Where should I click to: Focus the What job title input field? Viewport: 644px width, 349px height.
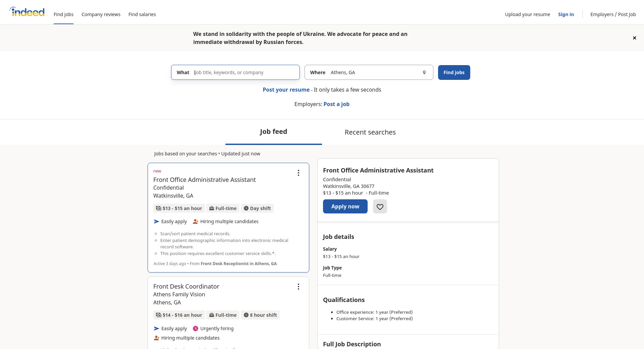click(x=245, y=72)
